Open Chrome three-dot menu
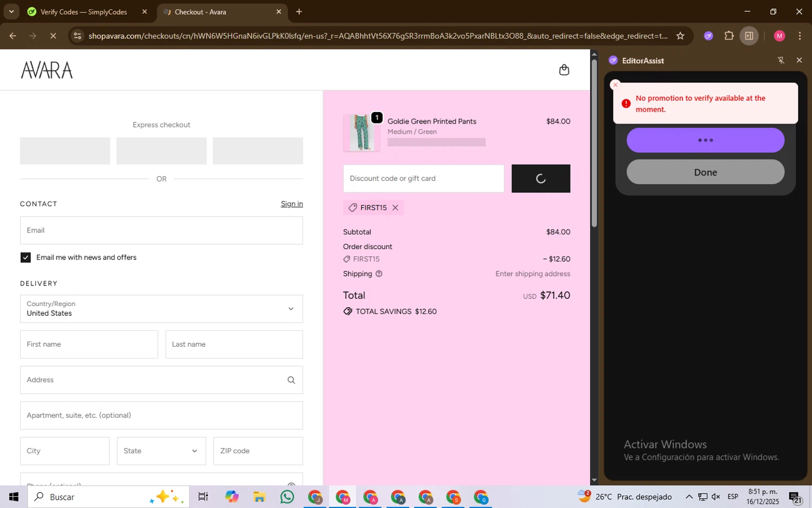This screenshot has width=812, height=508. tap(800, 36)
